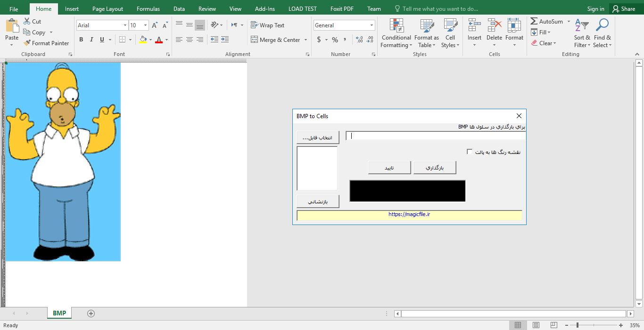Check the color map to palette checkbox

470,152
